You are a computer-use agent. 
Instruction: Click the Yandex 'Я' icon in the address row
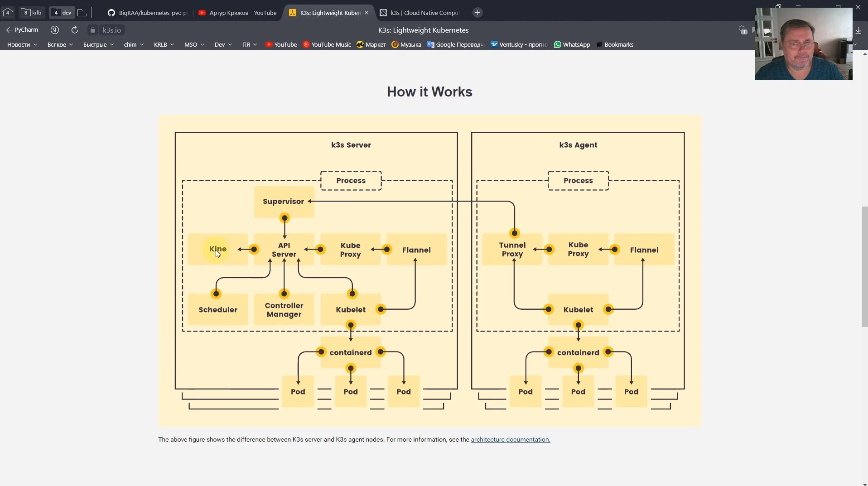(x=55, y=30)
